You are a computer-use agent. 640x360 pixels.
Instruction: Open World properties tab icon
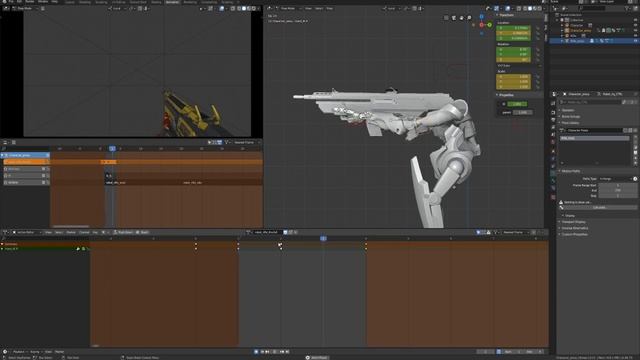point(553,142)
